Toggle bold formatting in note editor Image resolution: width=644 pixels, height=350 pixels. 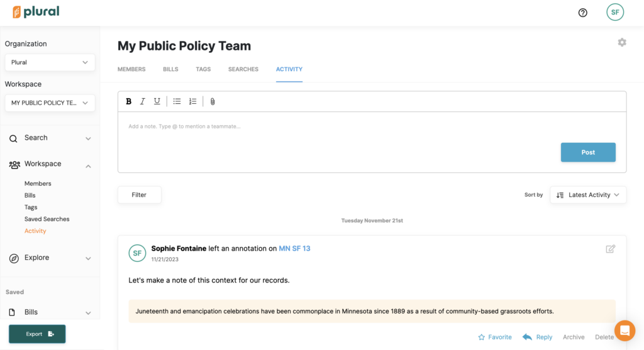(129, 101)
